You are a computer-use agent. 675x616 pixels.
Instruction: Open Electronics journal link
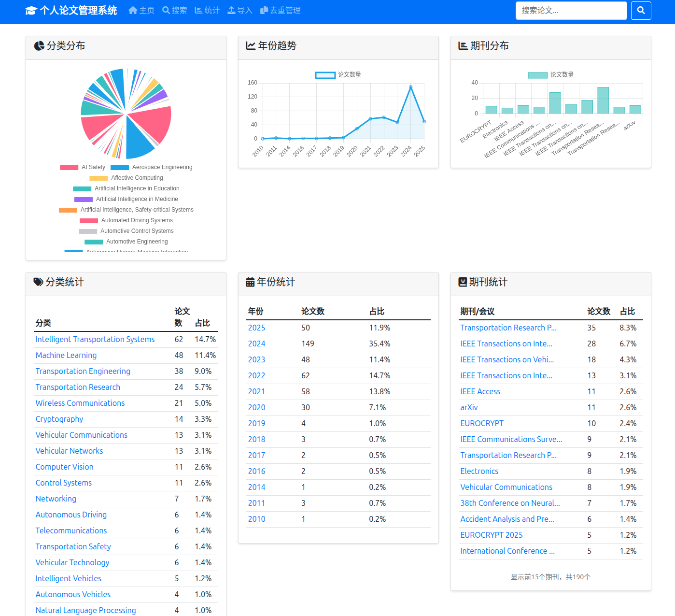pos(479,472)
